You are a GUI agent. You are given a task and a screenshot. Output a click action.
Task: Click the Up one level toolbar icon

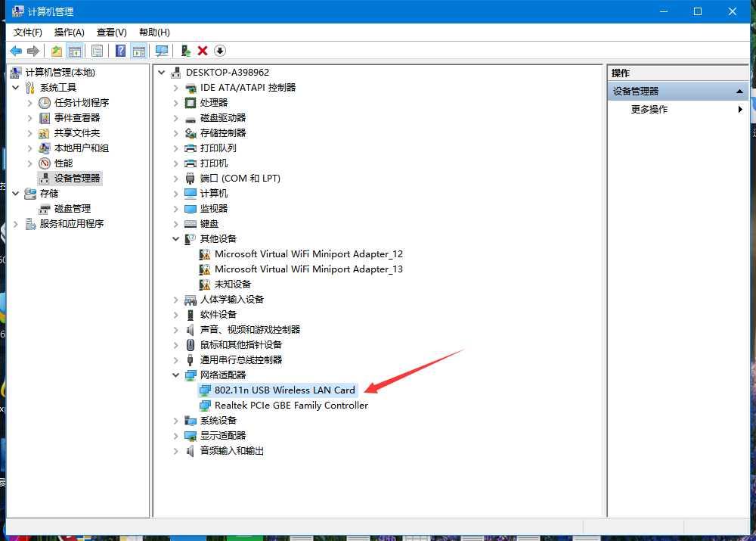click(57, 51)
